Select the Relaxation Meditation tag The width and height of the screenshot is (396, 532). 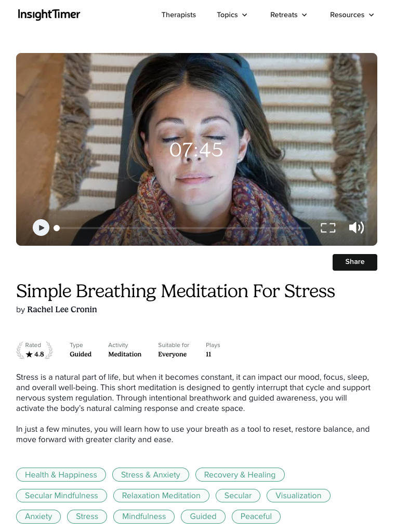click(161, 495)
